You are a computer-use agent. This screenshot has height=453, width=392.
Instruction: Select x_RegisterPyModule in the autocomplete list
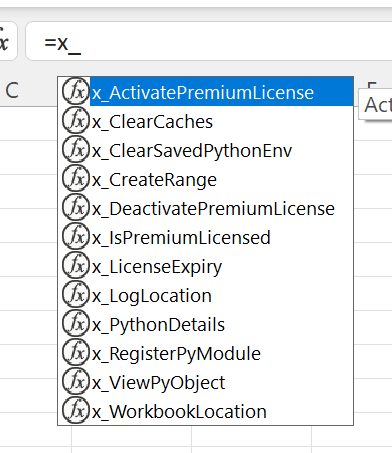click(x=206, y=353)
